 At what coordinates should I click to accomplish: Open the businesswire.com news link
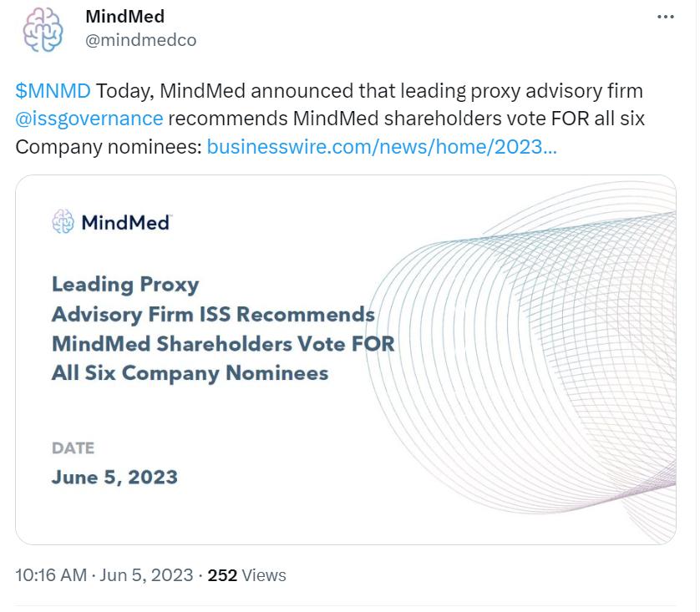pyautogui.click(x=382, y=147)
